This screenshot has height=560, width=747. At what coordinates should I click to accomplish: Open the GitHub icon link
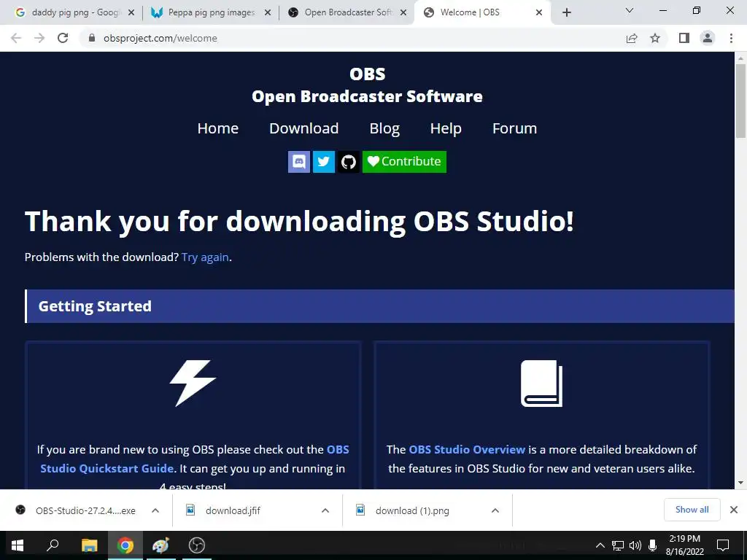(348, 162)
